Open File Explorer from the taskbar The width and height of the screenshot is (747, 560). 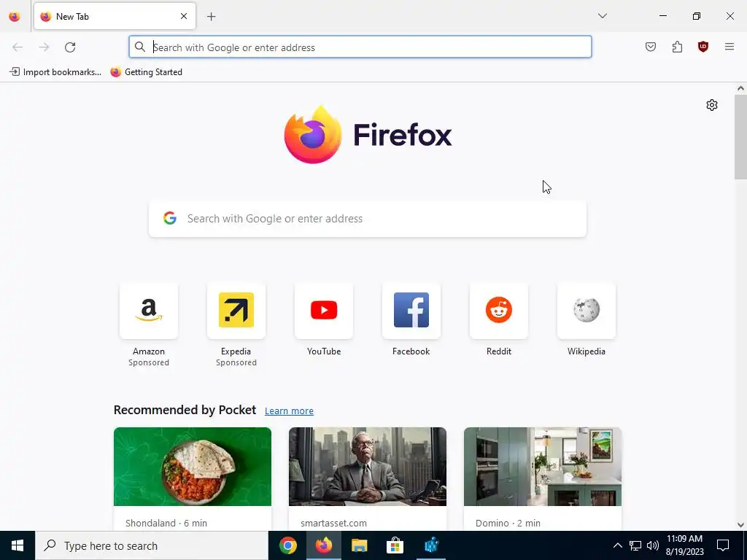[x=359, y=545]
